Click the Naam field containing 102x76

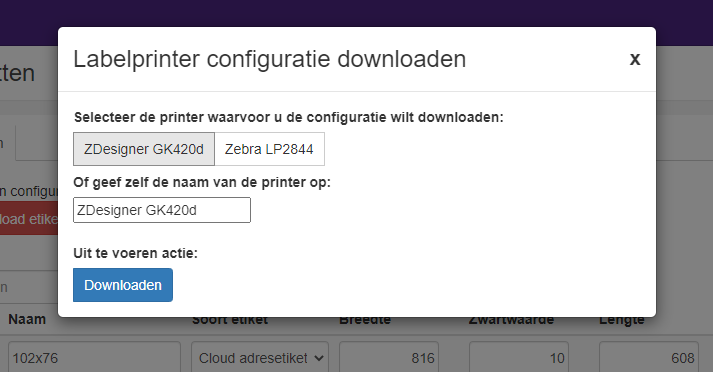95,358
